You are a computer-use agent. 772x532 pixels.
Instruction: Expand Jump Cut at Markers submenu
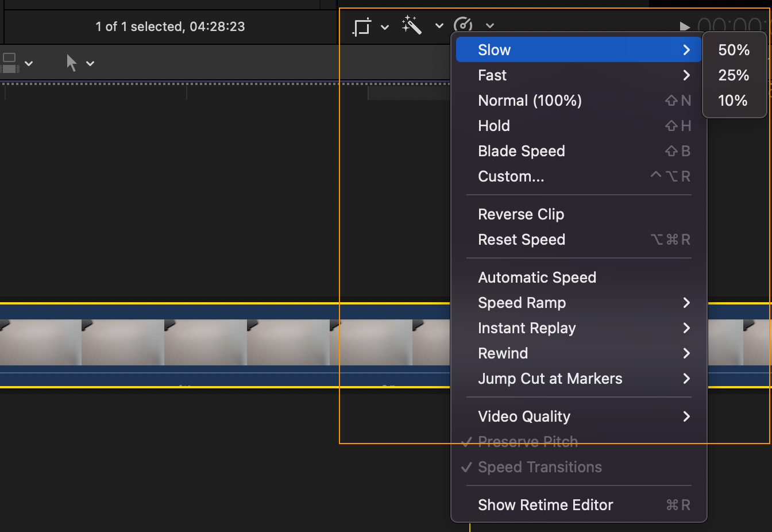click(x=579, y=379)
